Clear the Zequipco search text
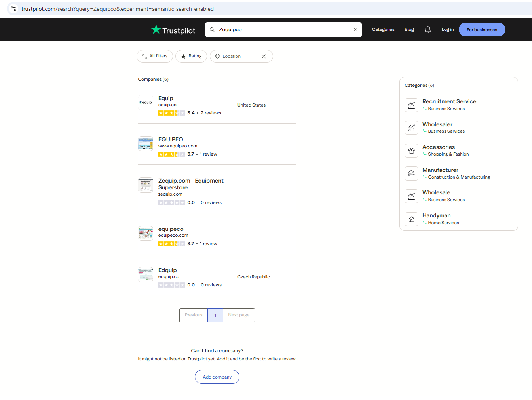The image size is (532, 400). 355,30
